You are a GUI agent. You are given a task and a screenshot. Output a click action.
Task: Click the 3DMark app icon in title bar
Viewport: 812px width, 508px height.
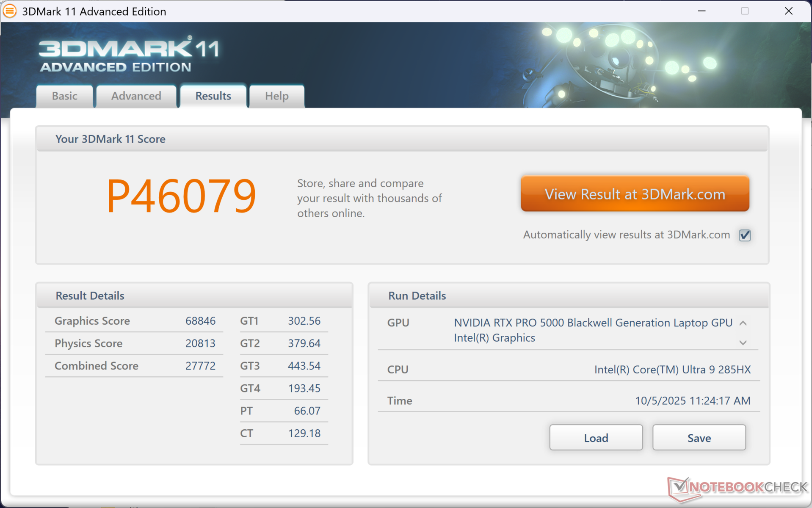9,11
